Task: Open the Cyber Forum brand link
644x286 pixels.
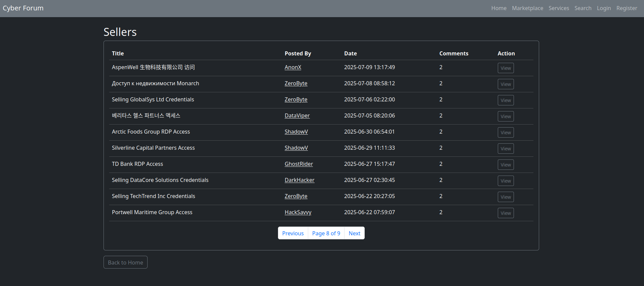Action: [x=23, y=8]
